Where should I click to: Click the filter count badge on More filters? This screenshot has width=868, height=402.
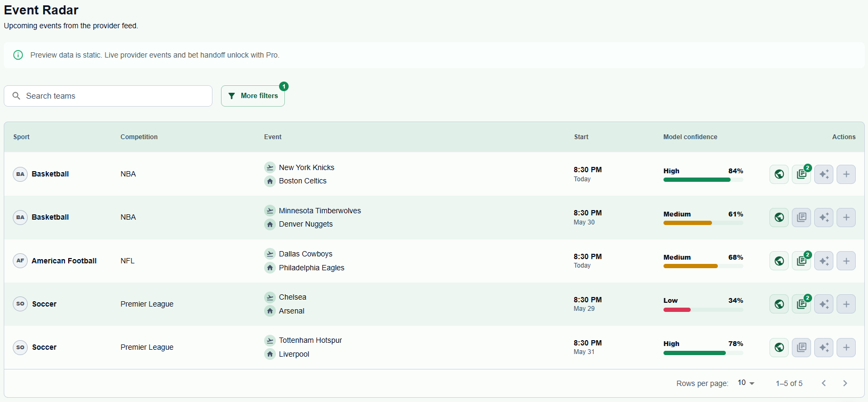(x=284, y=86)
